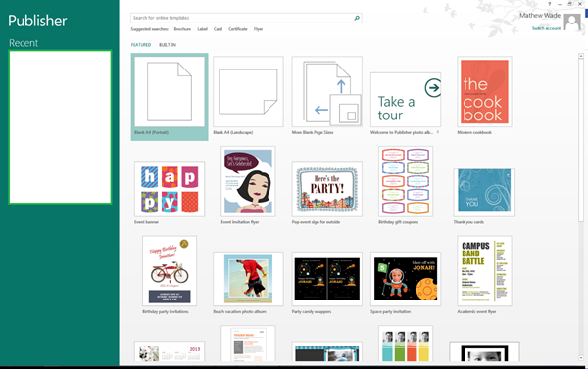
Task: Click the scrollbar up arrow
Action: coord(581,56)
